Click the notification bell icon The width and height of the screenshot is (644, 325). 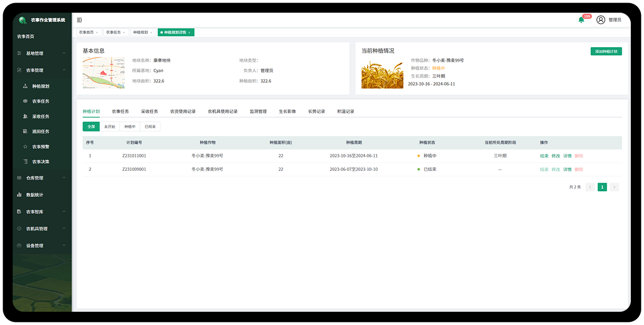(x=581, y=20)
